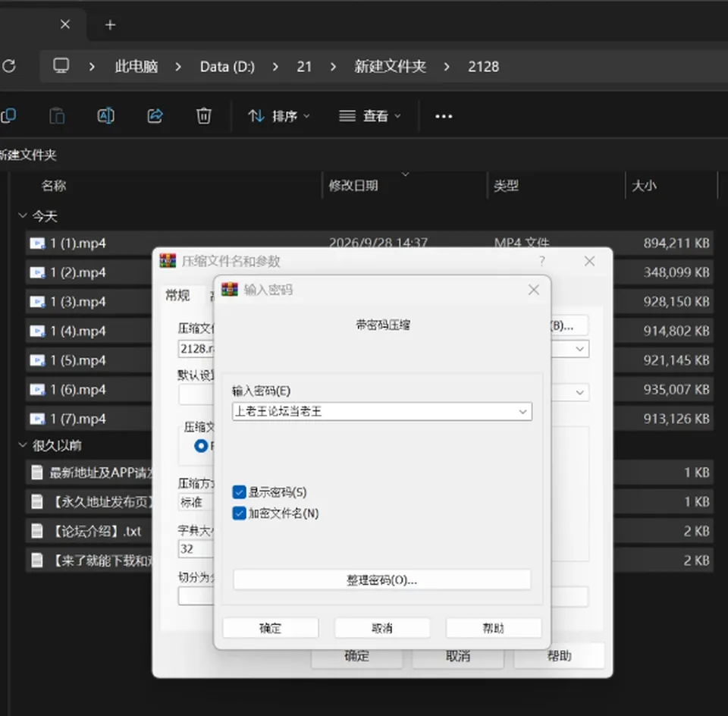Select file 1 (2).mp4
This screenshot has height=716, width=728.
(x=78, y=272)
